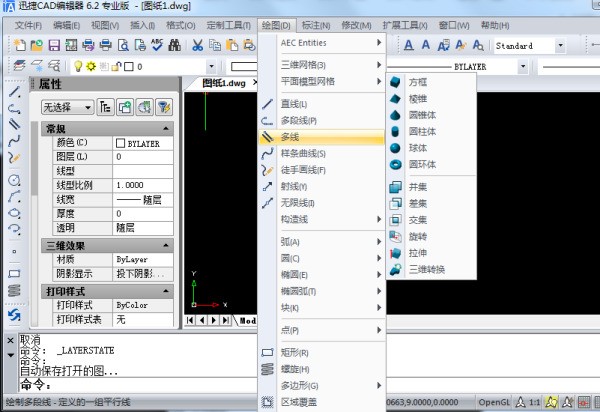Select 圆柱体 in the solids submenu
Screen dimensions: 600x412
(x=431, y=132)
